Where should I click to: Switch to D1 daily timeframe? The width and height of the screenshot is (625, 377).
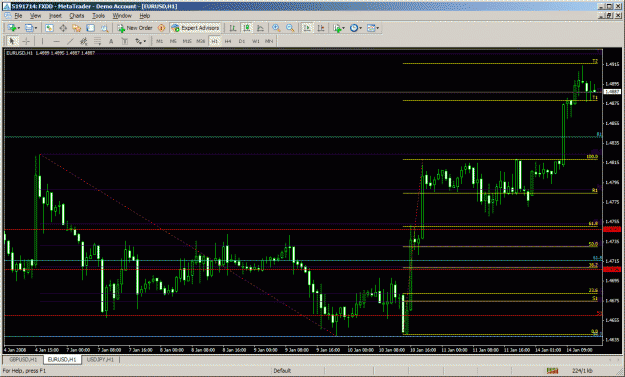click(242, 41)
